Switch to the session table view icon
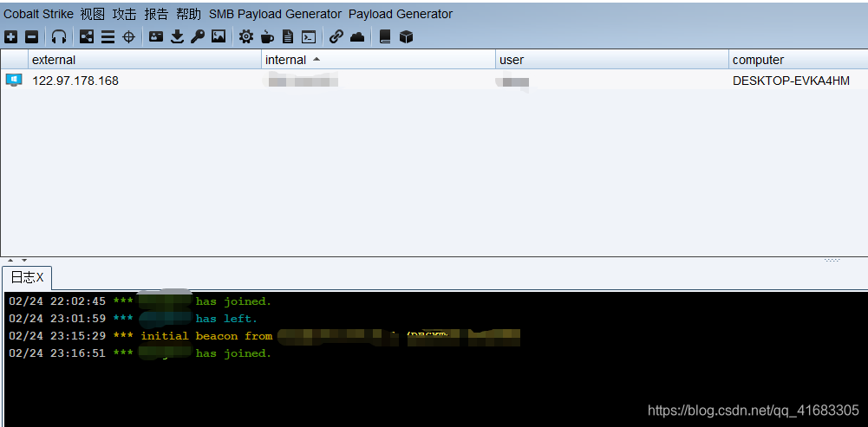 tap(108, 37)
